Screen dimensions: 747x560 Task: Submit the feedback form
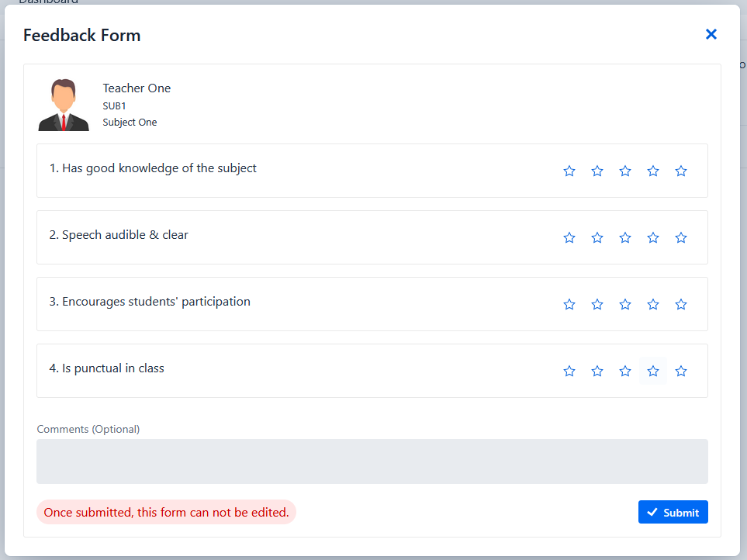(673, 512)
